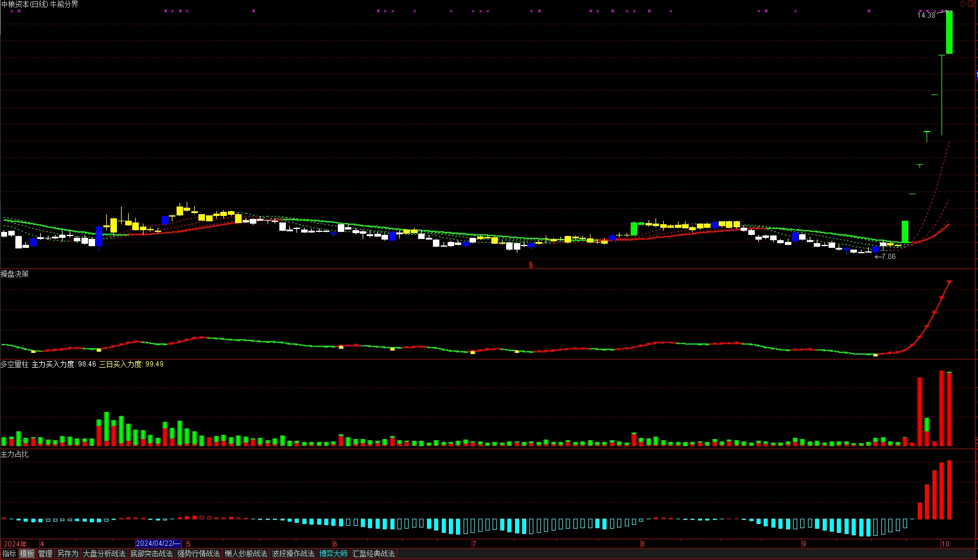The height and width of the screenshot is (560, 978).
Task: Open the 指标 tab
Action: (9, 554)
